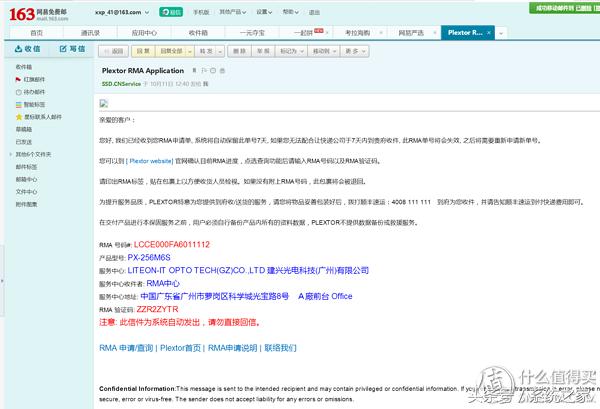Expand the account xxp_41@163.com dropdown
600x409 pixels.
147,13
